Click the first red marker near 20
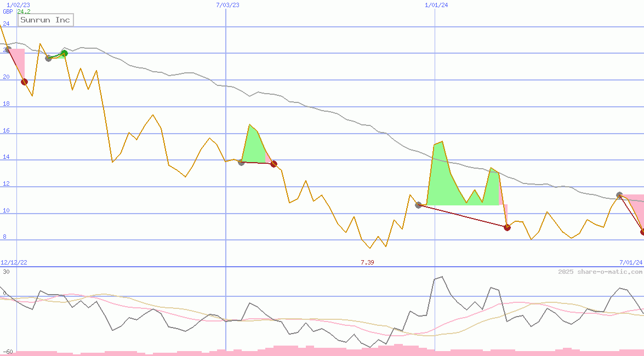 [x=24, y=82]
